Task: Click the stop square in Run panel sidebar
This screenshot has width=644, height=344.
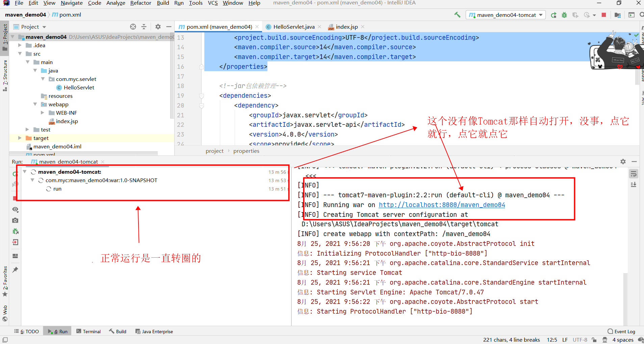Action: pos(15,198)
